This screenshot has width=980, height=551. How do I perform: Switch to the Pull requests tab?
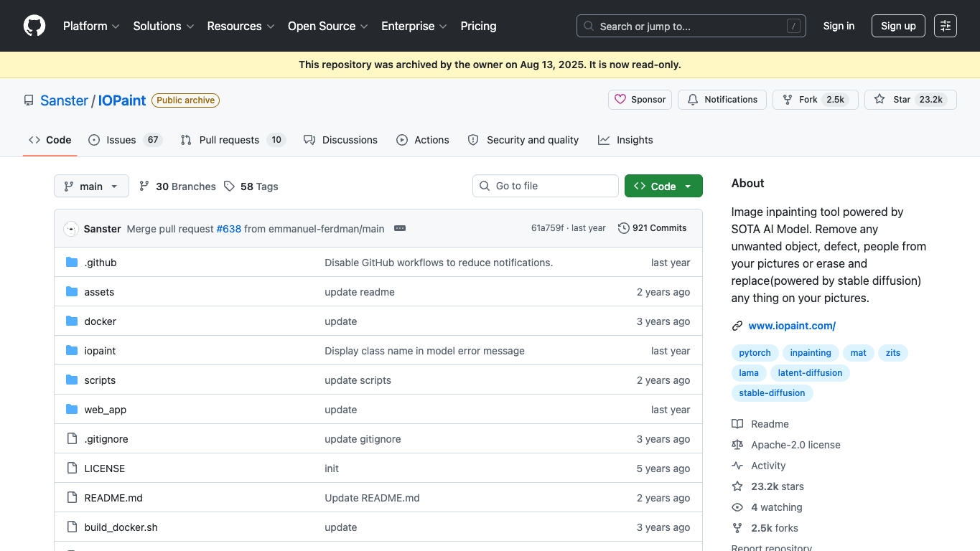pyautogui.click(x=233, y=140)
